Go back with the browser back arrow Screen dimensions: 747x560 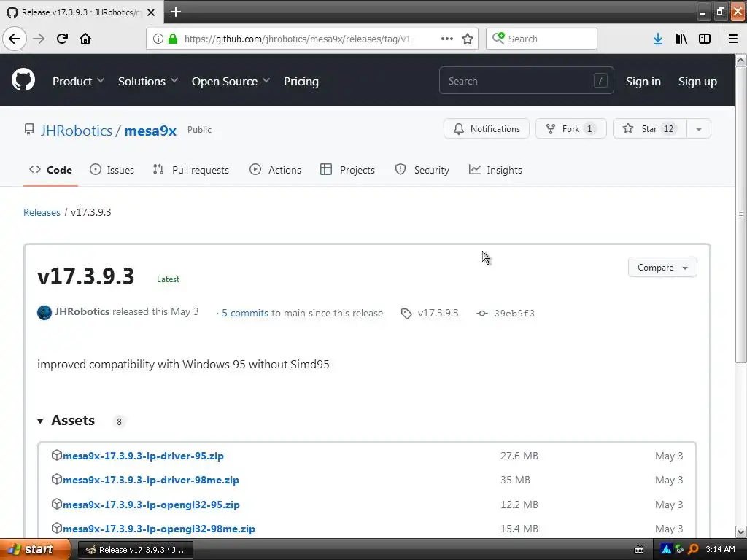(15, 39)
